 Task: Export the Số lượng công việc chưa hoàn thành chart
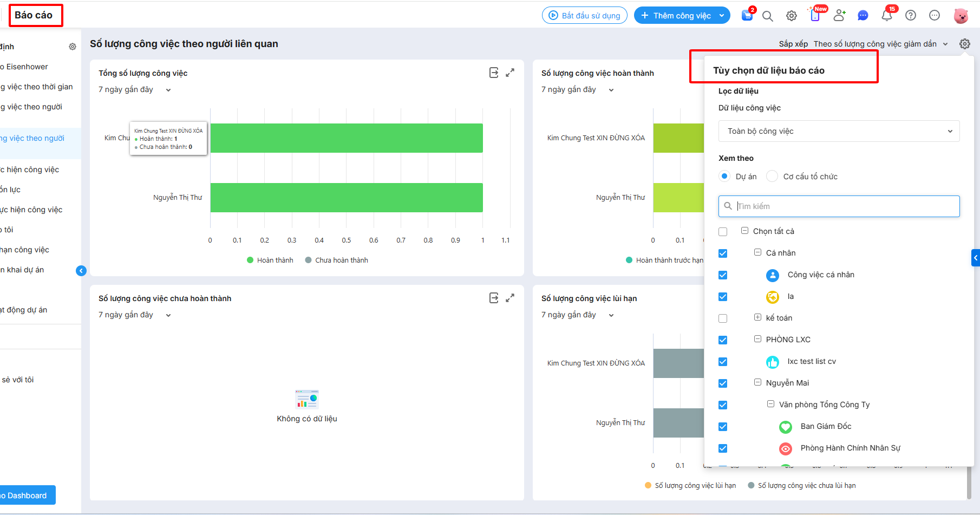[x=494, y=298]
